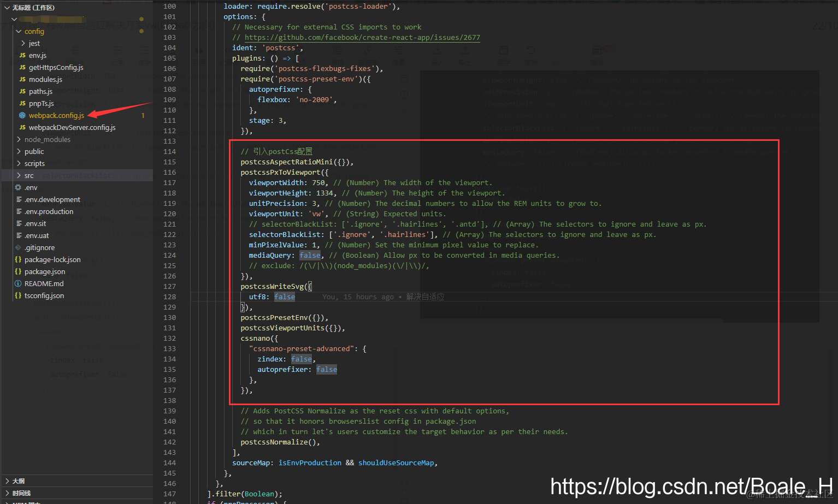Click "require('postcss-preset-env')({" in the code

pyautogui.click(x=305, y=79)
